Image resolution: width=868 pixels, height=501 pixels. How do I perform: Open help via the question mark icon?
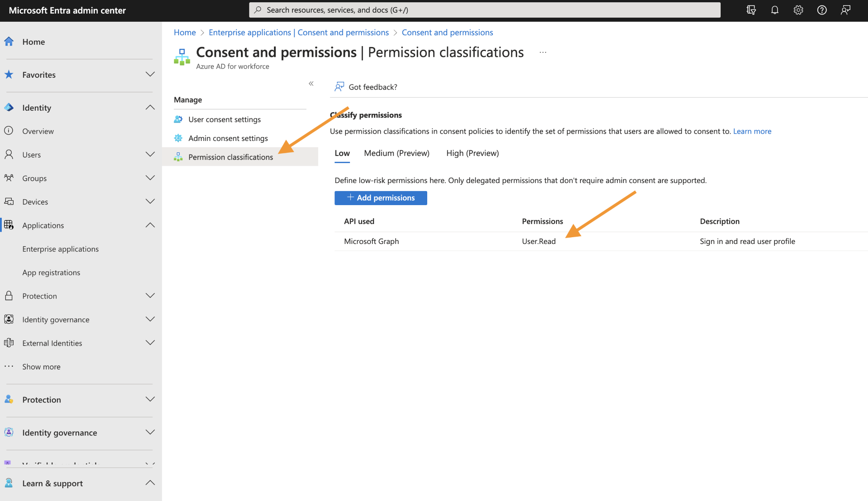(x=822, y=9)
